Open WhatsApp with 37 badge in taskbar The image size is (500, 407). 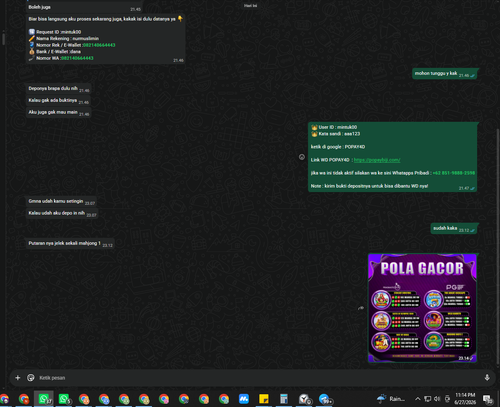click(44, 399)
